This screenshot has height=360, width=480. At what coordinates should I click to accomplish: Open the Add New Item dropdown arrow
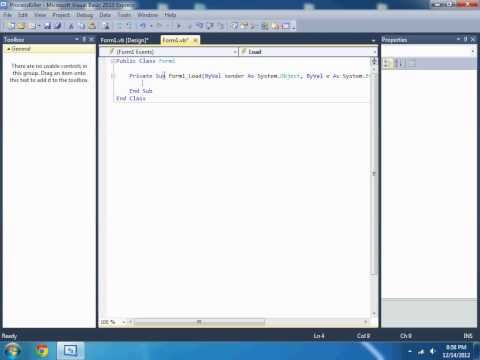tap(39, 26)
